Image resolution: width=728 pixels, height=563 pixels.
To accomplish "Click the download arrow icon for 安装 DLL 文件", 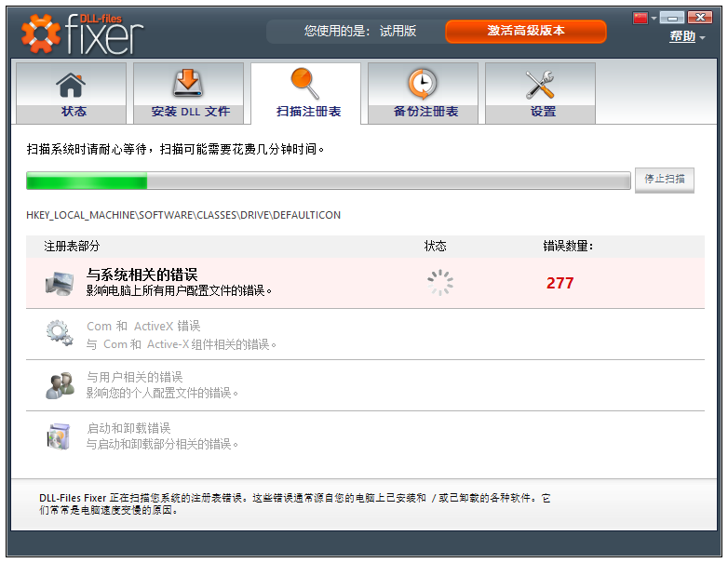I will click(188, 84).
